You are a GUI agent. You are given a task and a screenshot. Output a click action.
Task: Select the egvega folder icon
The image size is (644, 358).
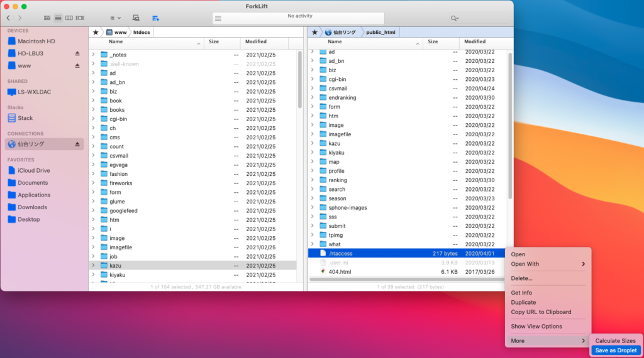(x=104, y=165)
